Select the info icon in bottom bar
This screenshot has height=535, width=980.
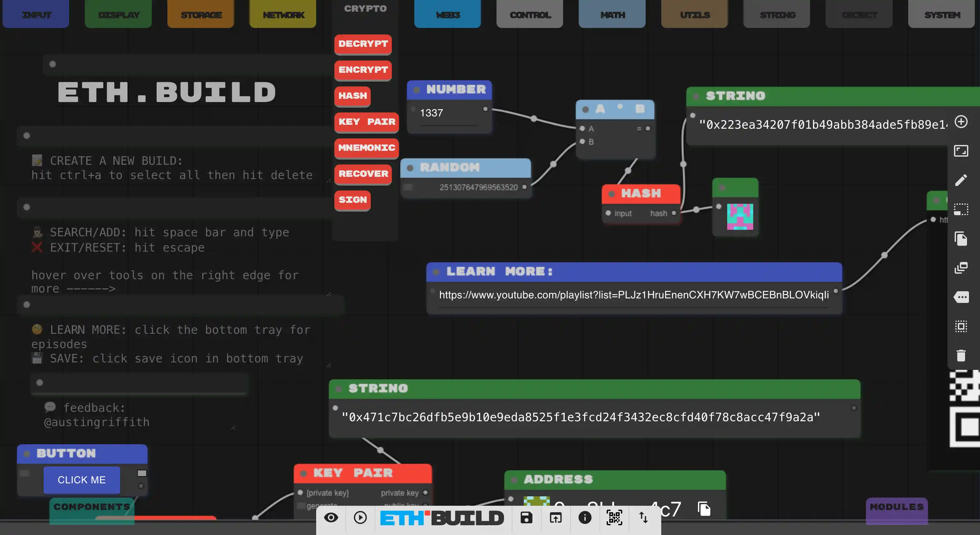point(585,518)
